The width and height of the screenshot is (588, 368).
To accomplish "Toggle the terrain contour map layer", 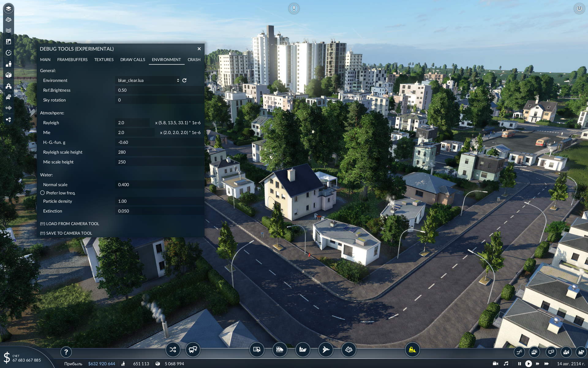I will (9, 19).
